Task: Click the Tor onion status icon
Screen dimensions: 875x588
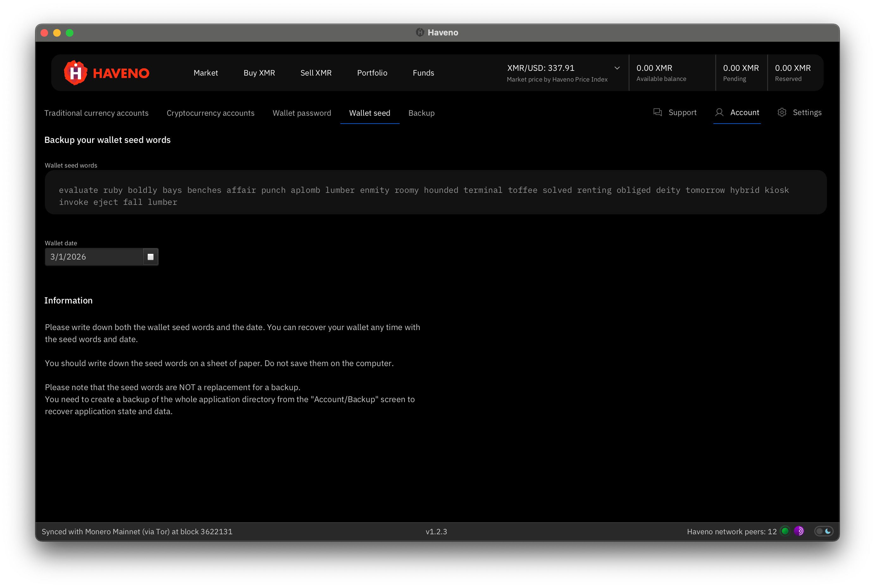Action: coord(799,531)
